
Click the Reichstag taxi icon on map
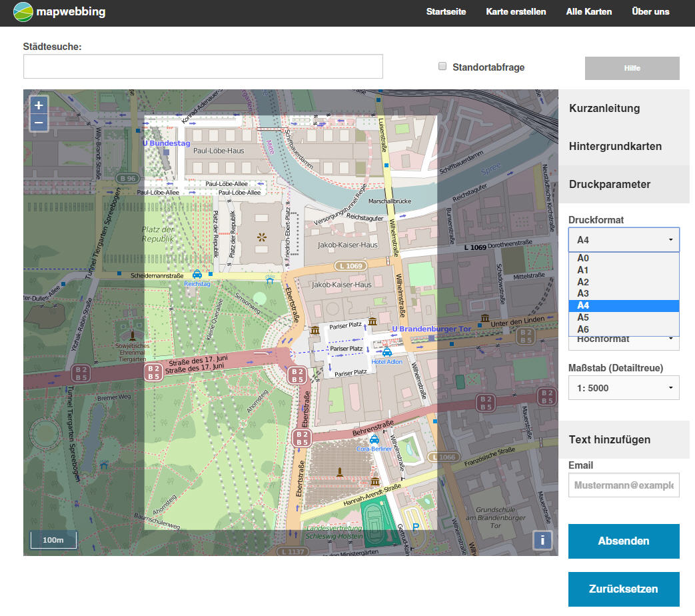(x=197, y=274)
